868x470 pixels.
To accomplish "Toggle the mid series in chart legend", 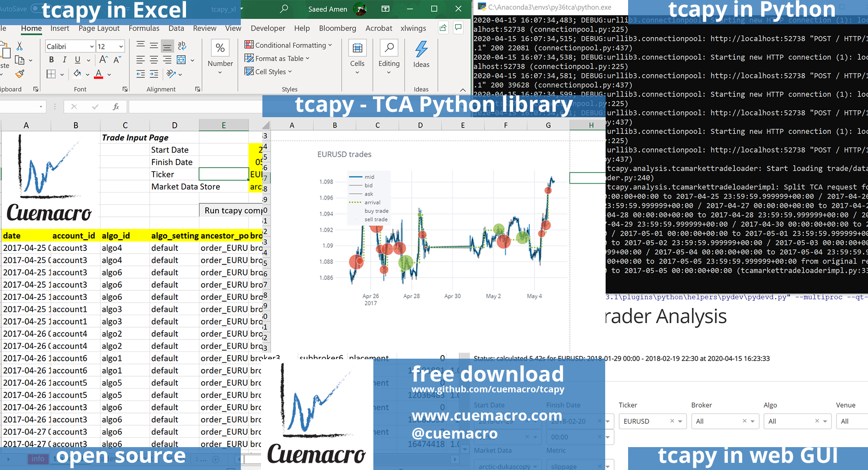I will point(362,177).
